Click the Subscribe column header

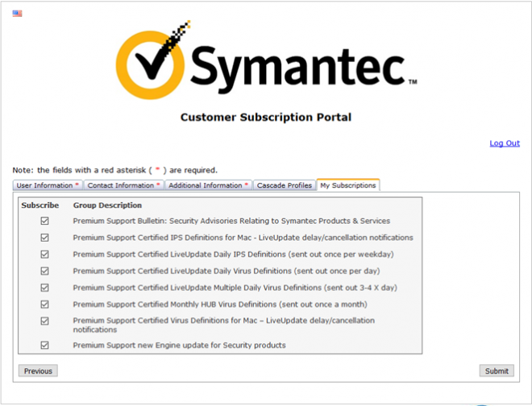click(40, 205)
